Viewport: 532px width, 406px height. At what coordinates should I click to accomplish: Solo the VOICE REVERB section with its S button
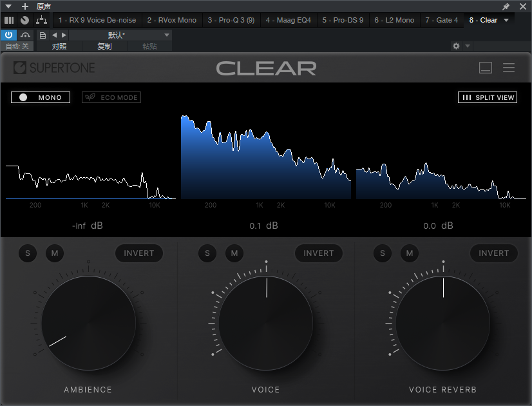pyautogui.click(x=383, y=253)
